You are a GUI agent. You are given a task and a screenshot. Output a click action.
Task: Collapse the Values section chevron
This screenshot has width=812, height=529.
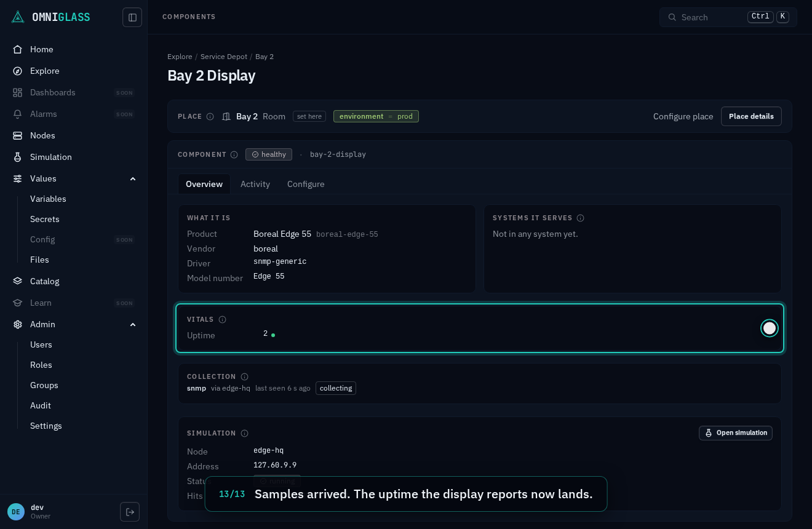[133, 178]
